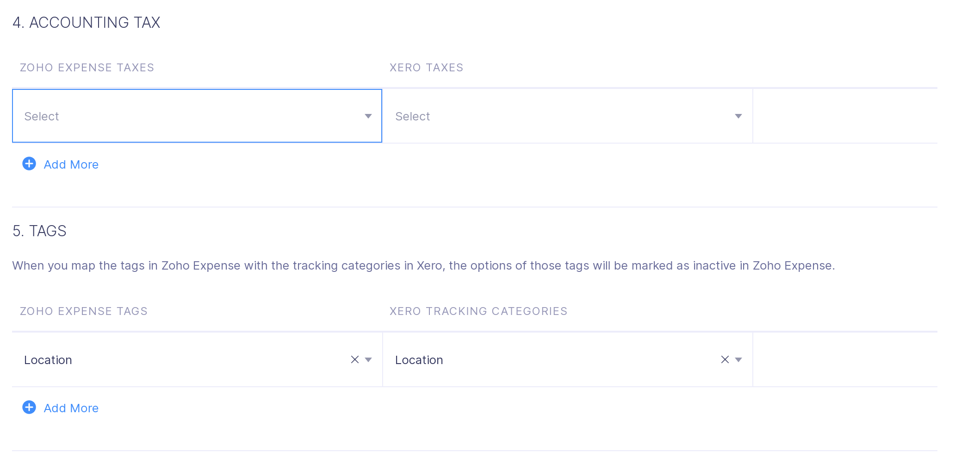Open the Xero Tracking Categories Location dropdown
Screen dimensions: 980x453
click(555, 359)
